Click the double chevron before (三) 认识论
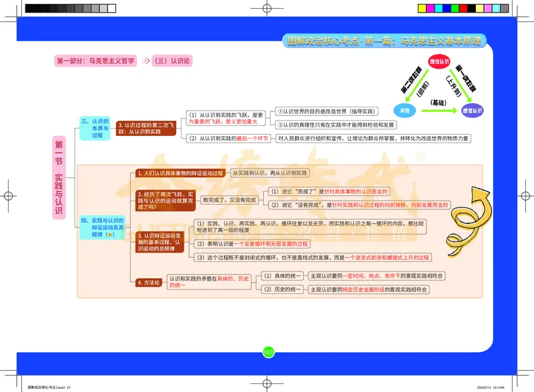The image size is (534, 392). 146,61
